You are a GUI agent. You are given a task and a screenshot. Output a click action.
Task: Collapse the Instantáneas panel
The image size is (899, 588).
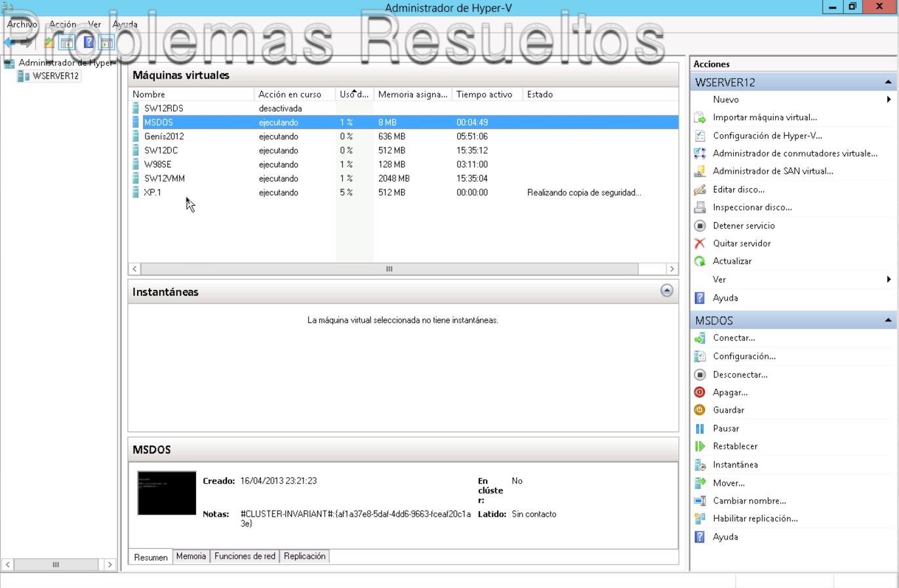tap(667, 290)
